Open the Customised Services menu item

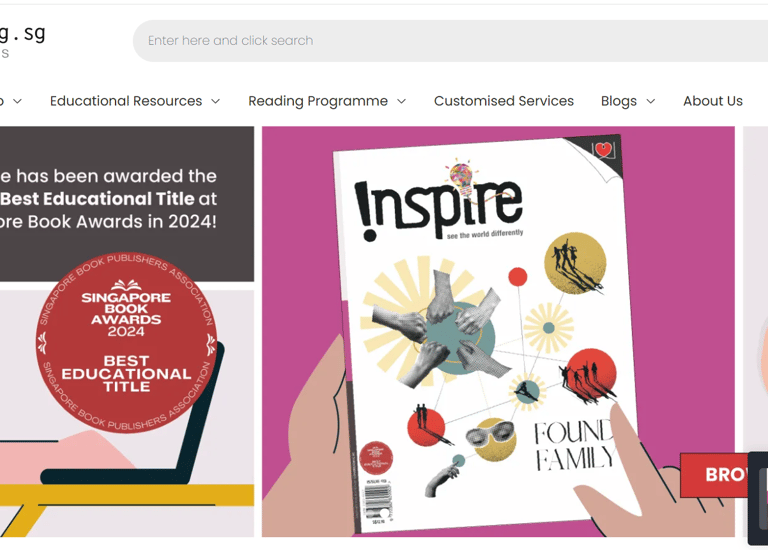click(x=504, y=101)
